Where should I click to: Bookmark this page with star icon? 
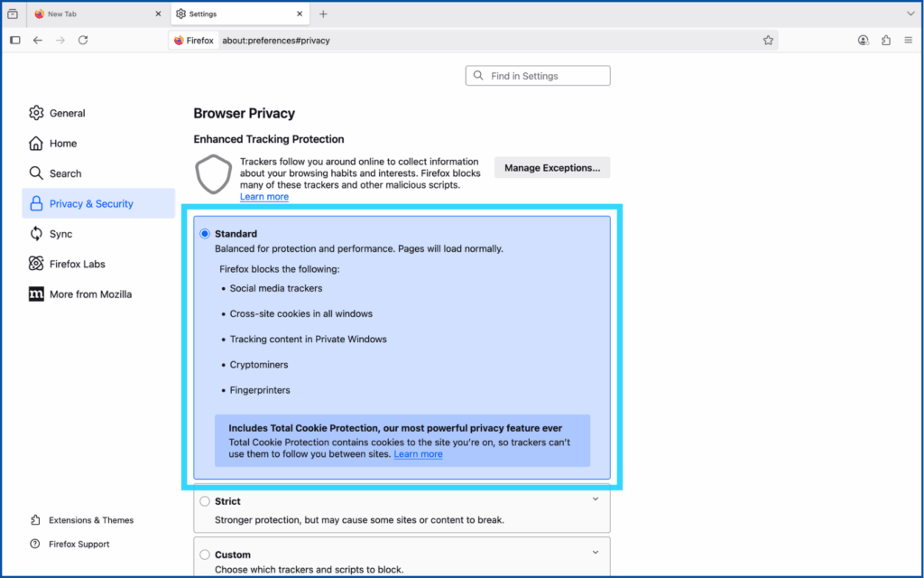pyautogui.click(x=768, y=41)
